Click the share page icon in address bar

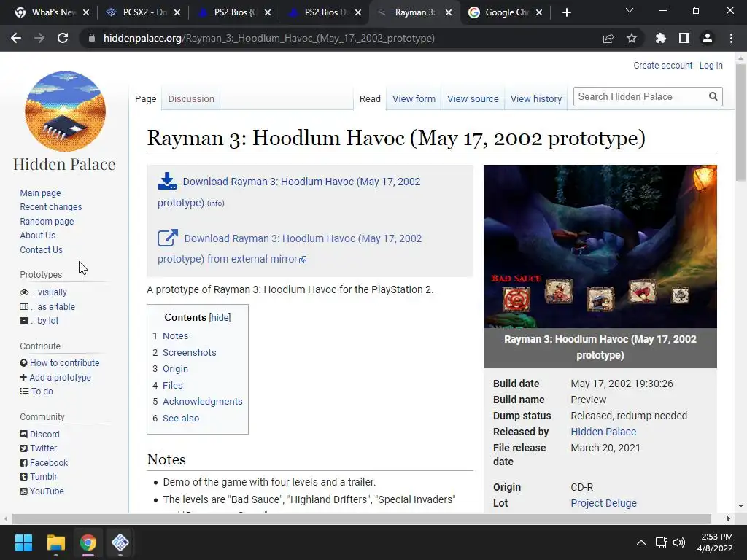[x=608, y=38]
